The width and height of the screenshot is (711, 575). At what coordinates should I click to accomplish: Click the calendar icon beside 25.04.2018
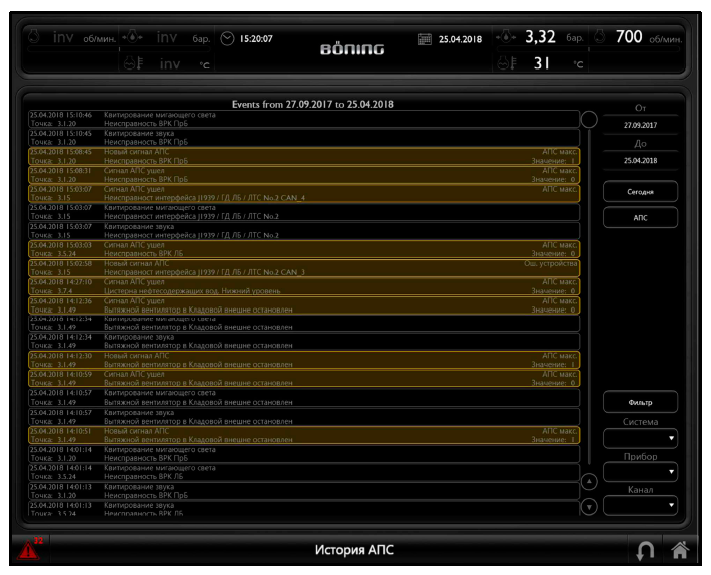pos(425,39)
